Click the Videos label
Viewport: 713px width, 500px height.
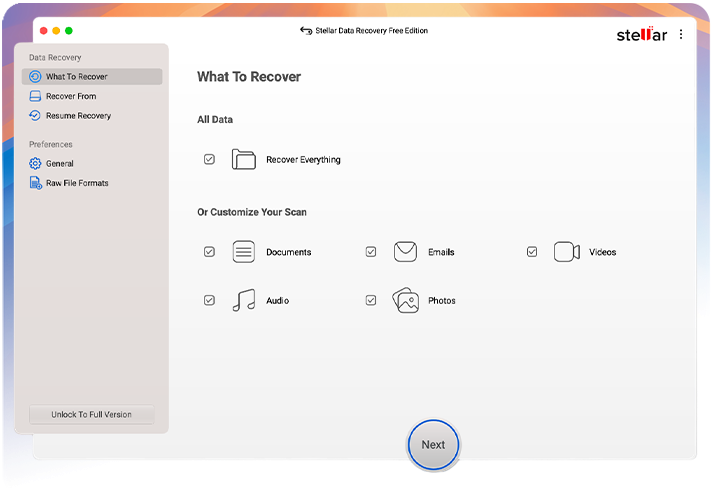pyautogui.click(x=603, y=252)
